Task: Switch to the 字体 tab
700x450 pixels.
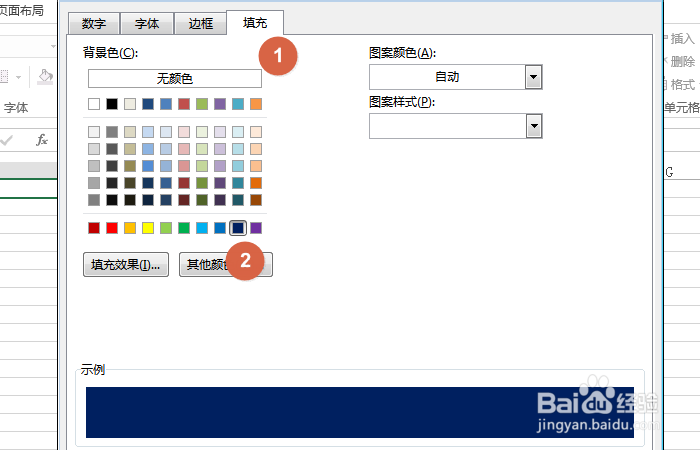Action: pos(147,23)
